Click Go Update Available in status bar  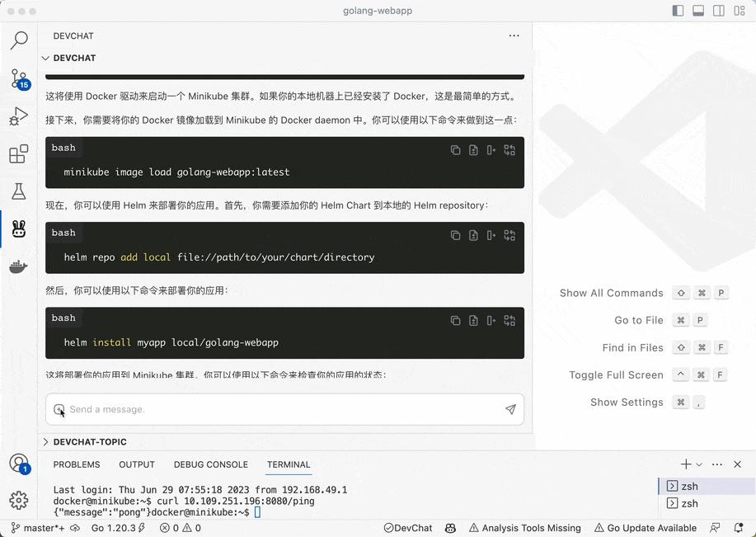[x=646, y=528]
